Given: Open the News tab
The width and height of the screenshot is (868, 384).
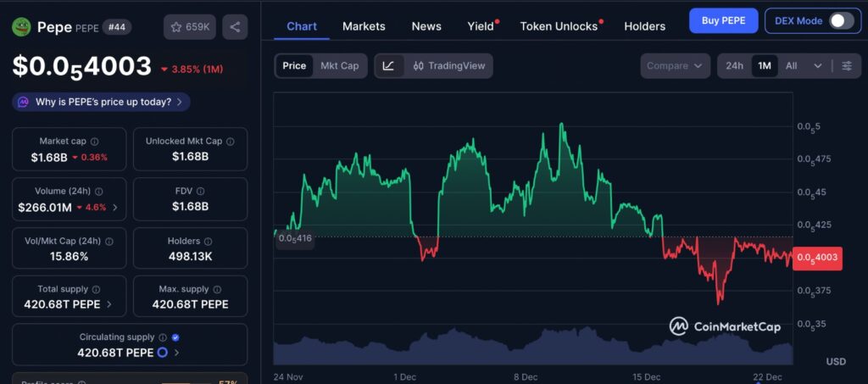Looking at the screenshot, I should (x=426, y=26).
